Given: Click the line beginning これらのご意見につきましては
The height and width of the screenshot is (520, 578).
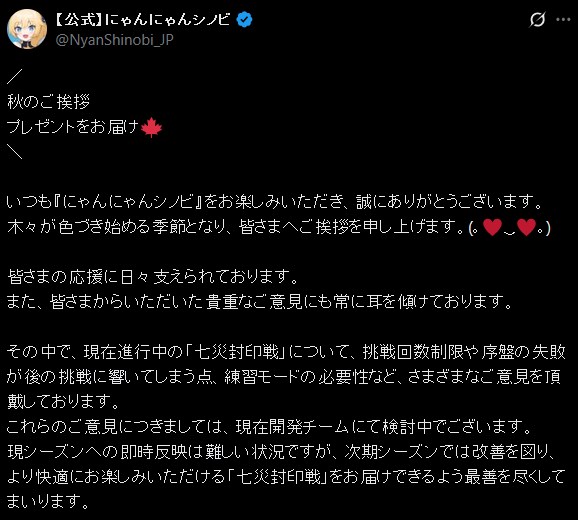Looking at the screenshot, I should (270, 427).
